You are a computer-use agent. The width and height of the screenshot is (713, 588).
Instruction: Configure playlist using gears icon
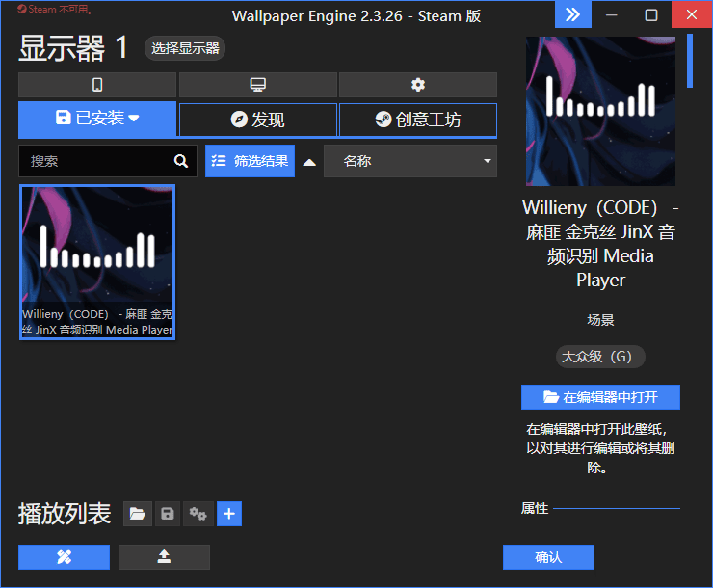click(198, 514)
